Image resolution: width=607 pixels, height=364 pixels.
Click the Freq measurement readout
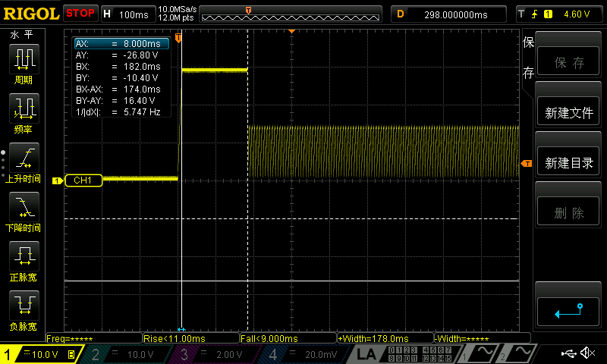pyautogui.click(x=94, y=338)
